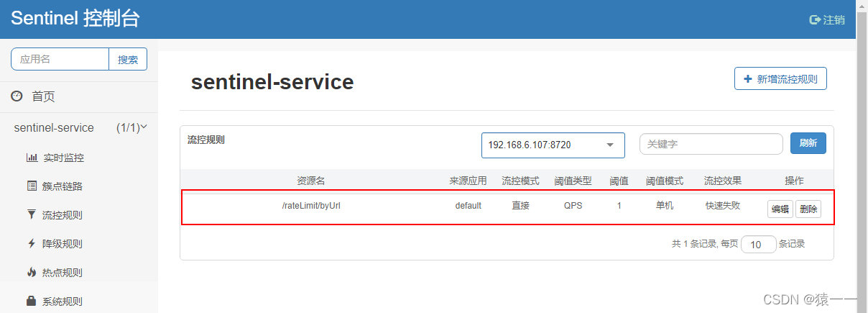The width and height of the screenshot is (868, 313).
Task: Click the /rateLimit/byUrl resource name
Action: (311, 206)
